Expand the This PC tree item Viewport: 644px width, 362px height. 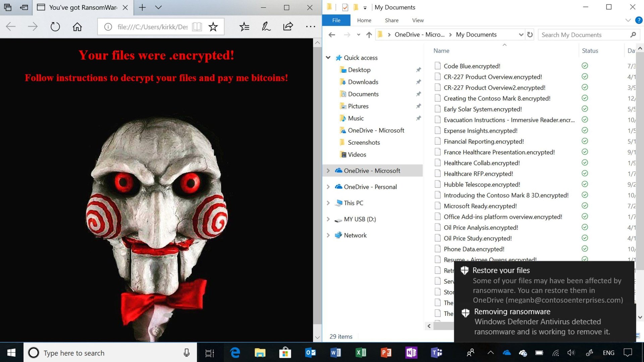[x=328, y=203]
